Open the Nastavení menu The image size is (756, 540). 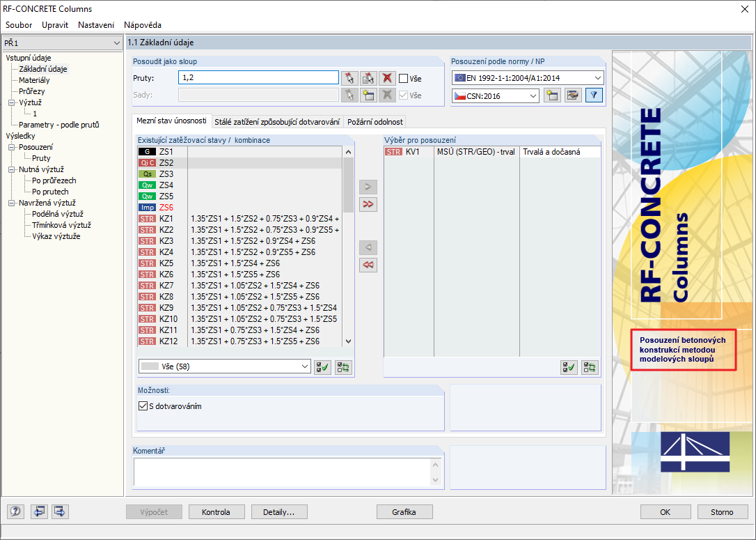(x=96, y=24)
